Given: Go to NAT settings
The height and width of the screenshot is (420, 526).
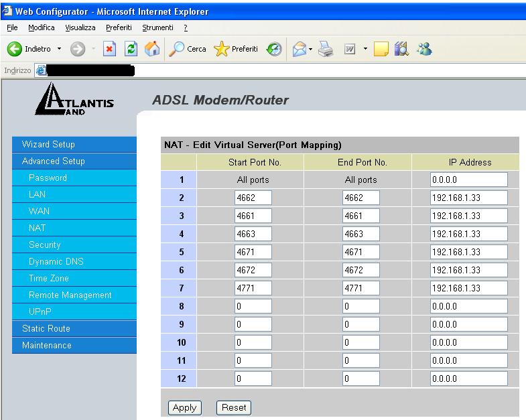Looking at the screenshot, I should [x=74, y=228].
